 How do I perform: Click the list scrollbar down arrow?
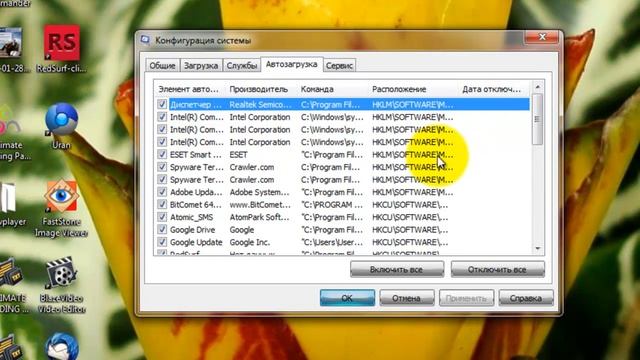click(538, 249)
